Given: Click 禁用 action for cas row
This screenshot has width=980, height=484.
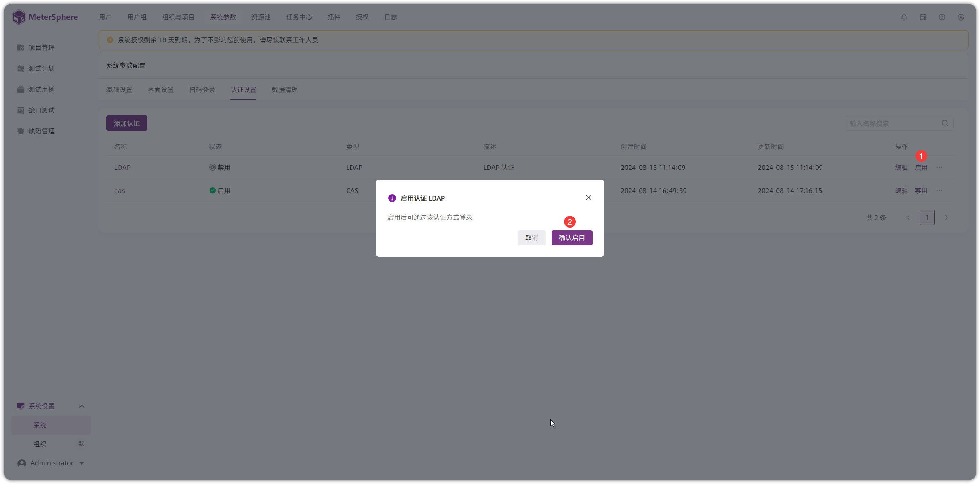Looking at the screenshot, I should click(921, 191).
